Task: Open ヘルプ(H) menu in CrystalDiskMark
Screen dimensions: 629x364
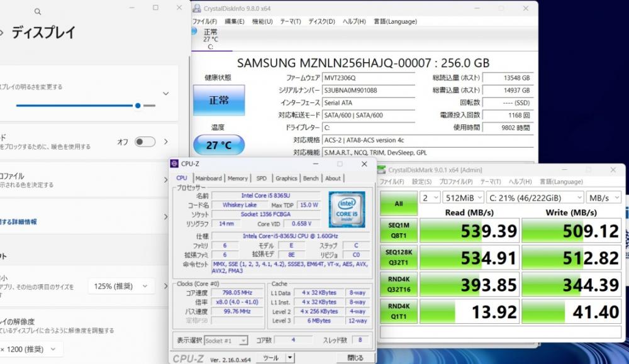Action: (520, 182)
